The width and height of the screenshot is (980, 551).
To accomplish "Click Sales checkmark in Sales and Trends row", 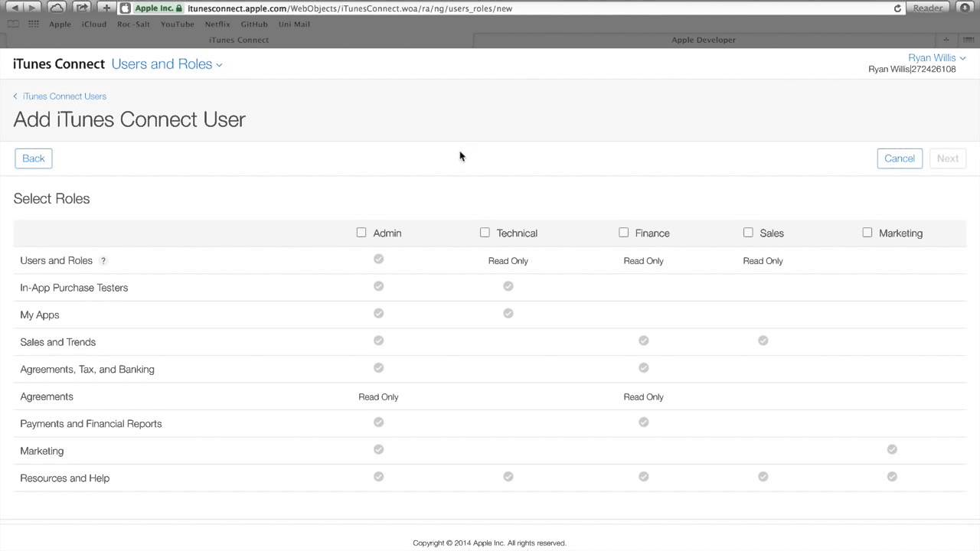I will click(x=763, y=341).
